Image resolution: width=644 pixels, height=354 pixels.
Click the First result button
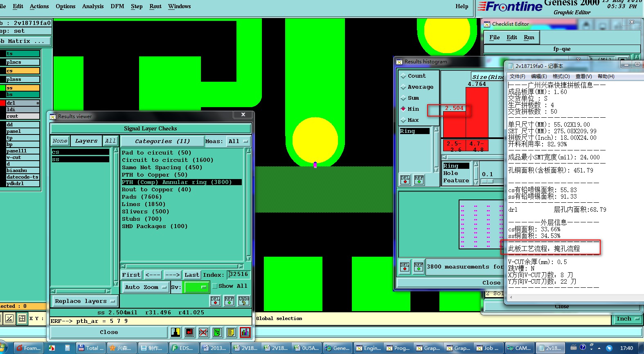pyautogui.click(x=131, y=275)
